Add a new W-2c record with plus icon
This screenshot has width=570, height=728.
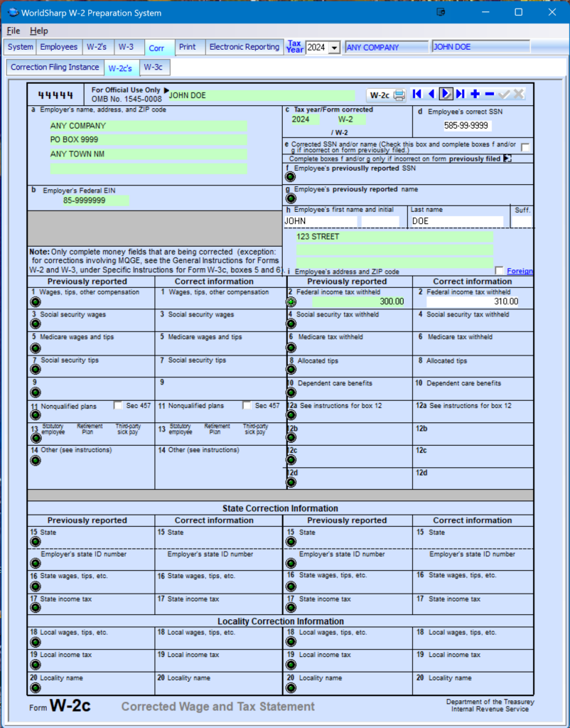(x=475, y=95)
